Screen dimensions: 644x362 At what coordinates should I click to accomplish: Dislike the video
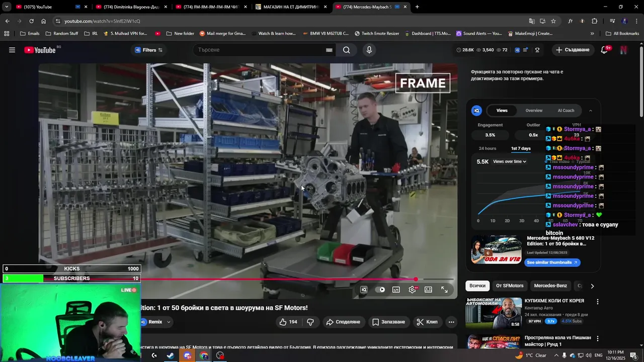coord(310,322)
